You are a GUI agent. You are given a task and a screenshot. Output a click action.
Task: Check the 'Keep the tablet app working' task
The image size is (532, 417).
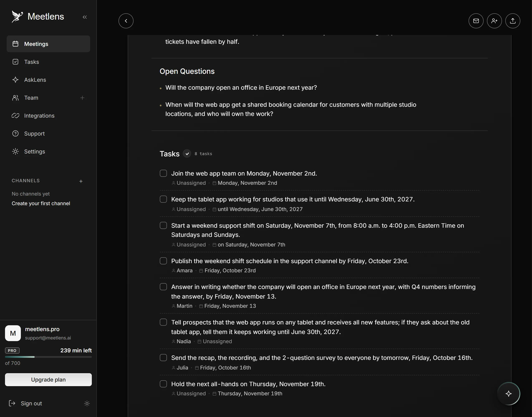coord(163,199)
